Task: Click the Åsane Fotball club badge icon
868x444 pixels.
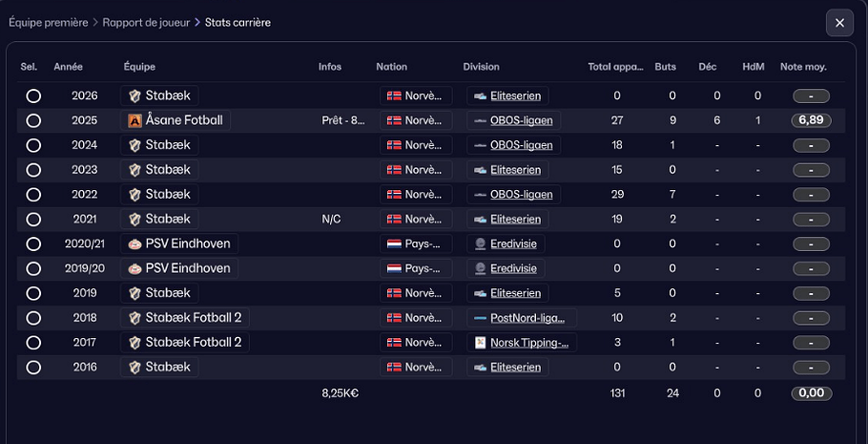Action: (x=135, y=120)
